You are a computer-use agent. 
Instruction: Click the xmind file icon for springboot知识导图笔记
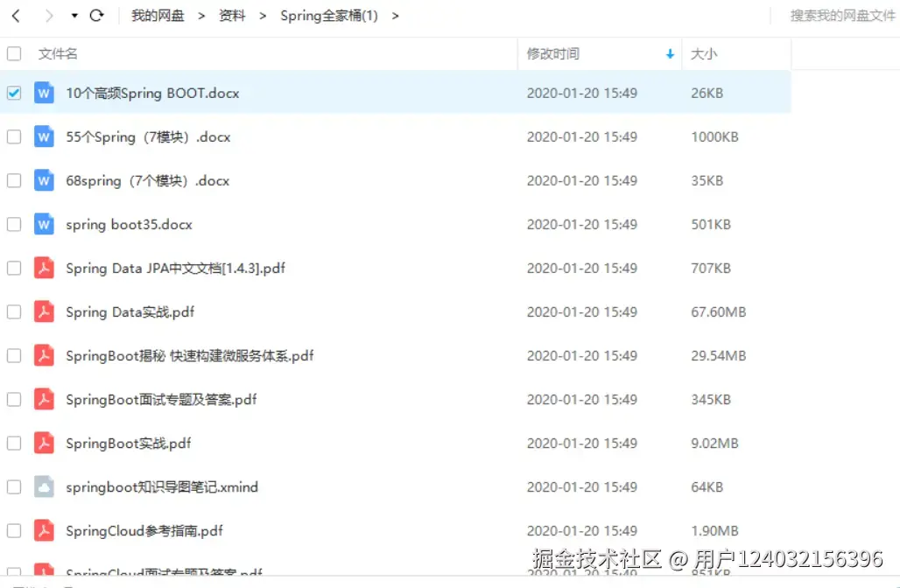(x=46, y=486)
